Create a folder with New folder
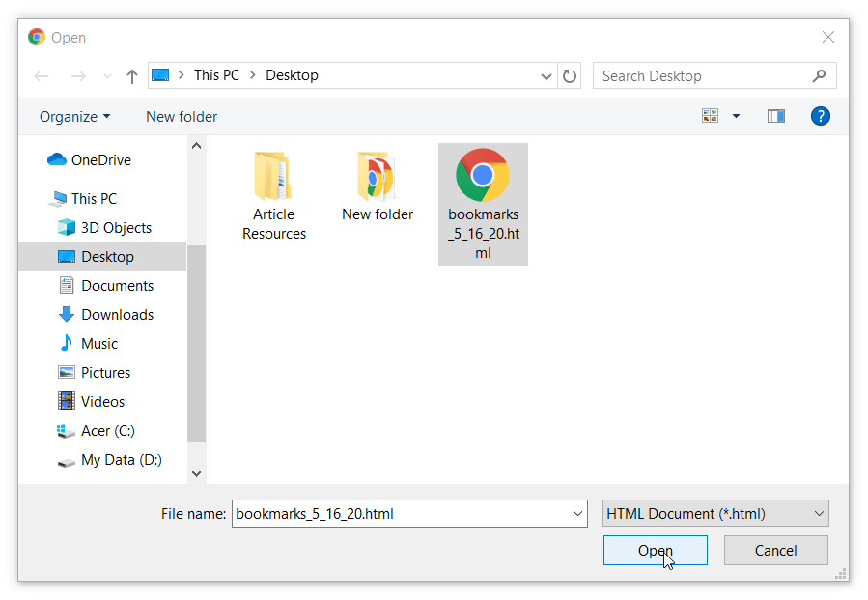868x600 pixels. click(x=181, y=116)
